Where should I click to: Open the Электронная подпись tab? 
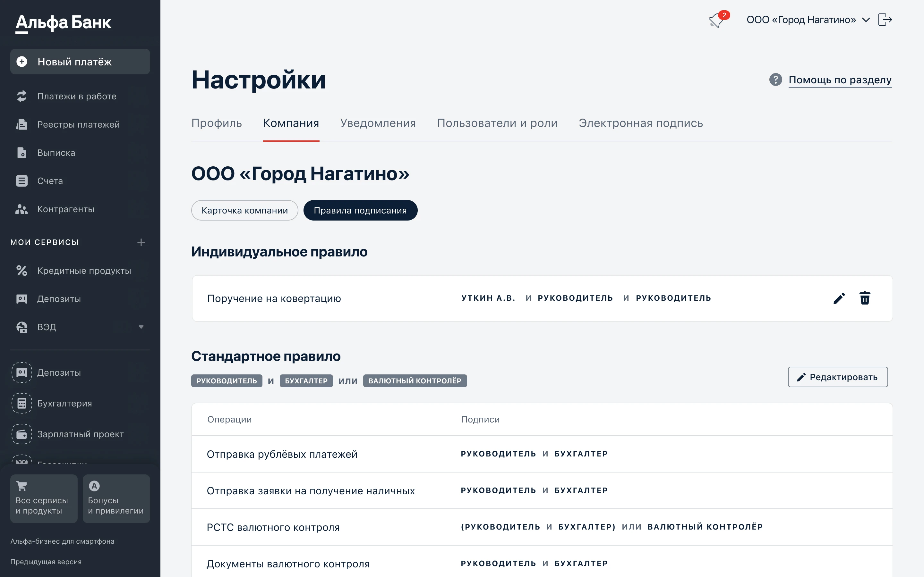click(640, 123)
